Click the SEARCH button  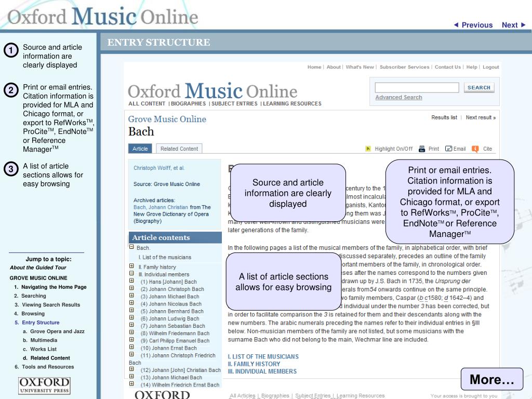(x=479, y=87)
